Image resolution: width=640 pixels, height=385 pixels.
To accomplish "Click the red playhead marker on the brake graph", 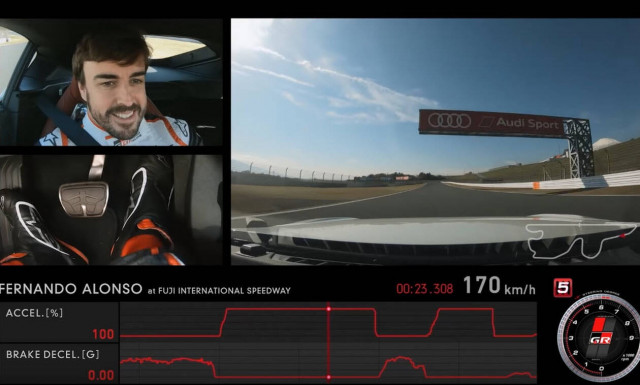I will pos(328,377).
